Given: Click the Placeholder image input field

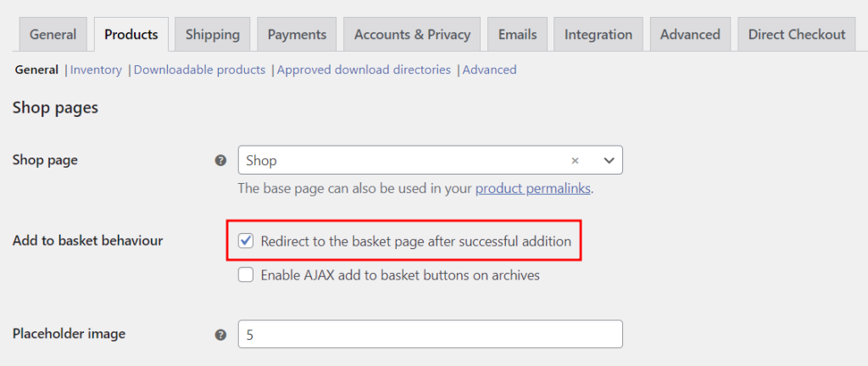Looking at the screenshot, I should (430, 335).
